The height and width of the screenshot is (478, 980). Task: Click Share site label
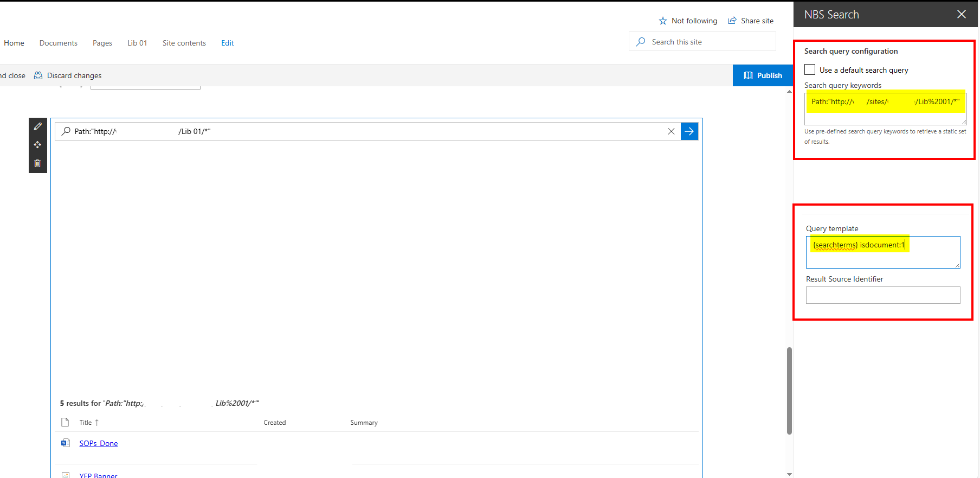757,21
